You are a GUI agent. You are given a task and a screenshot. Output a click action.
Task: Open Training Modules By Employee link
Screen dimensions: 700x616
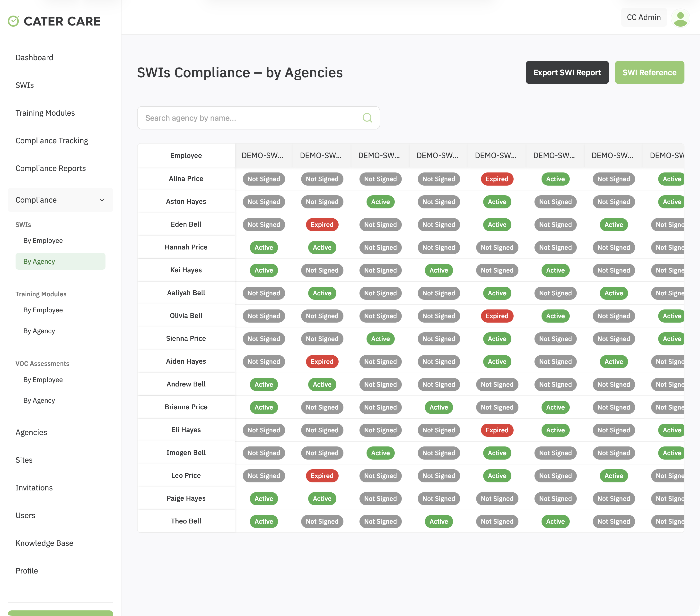(x=43, y=310)
